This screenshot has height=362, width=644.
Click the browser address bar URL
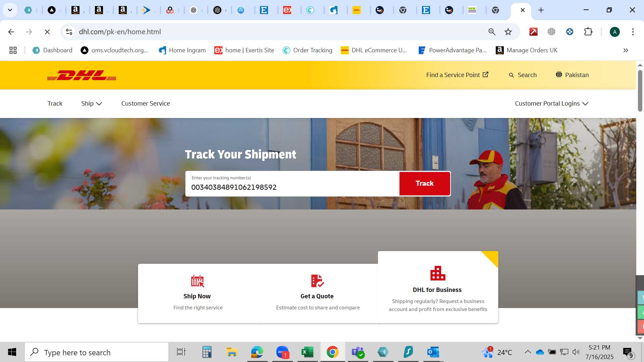pos(120,32)
